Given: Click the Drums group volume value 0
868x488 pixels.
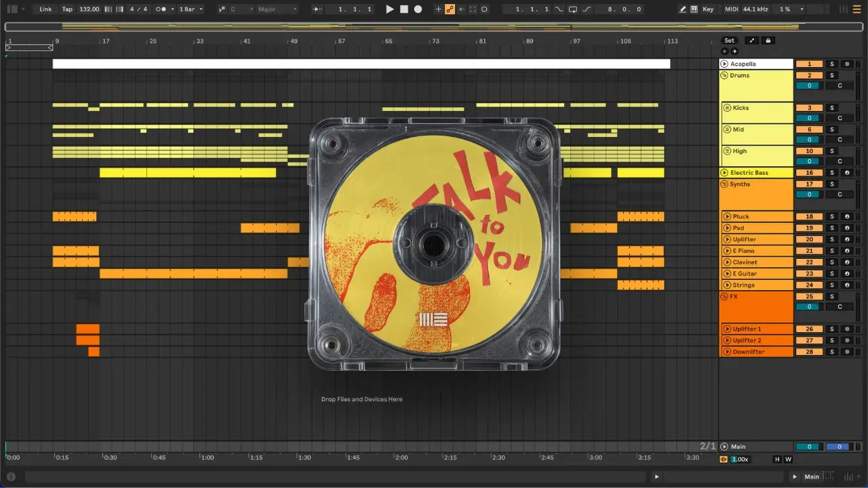Looking at the screenshot, I should coord(808,85).
